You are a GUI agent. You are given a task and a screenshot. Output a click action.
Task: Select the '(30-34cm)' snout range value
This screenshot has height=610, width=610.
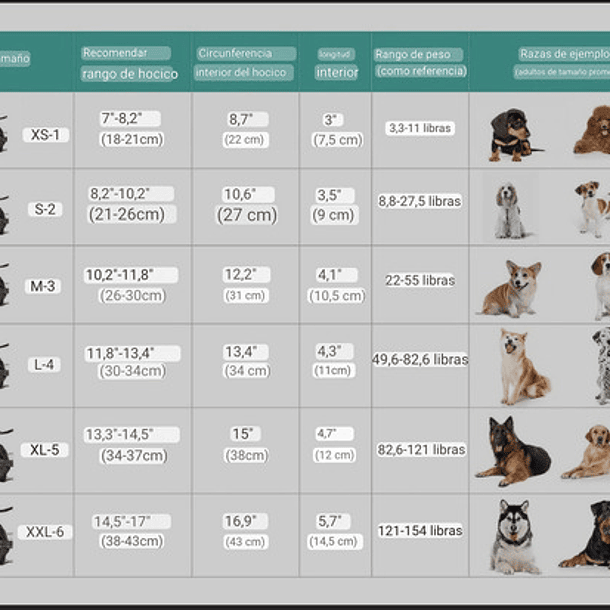pyautogui.click(x=132, y=371)
